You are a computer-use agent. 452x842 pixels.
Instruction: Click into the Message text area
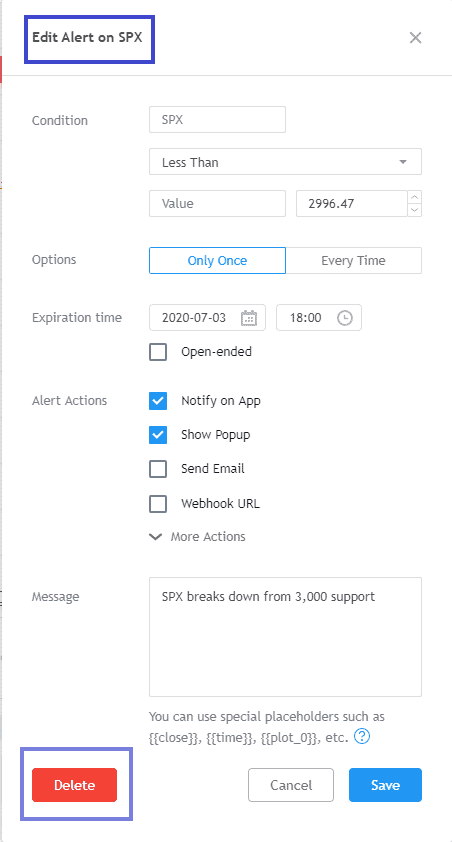click(285, 637)
